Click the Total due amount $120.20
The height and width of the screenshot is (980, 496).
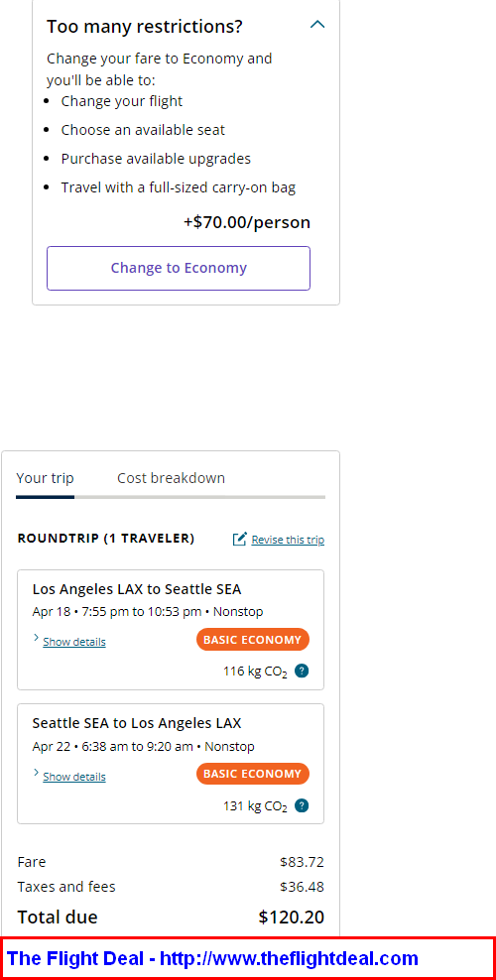(x=292, y=917)
